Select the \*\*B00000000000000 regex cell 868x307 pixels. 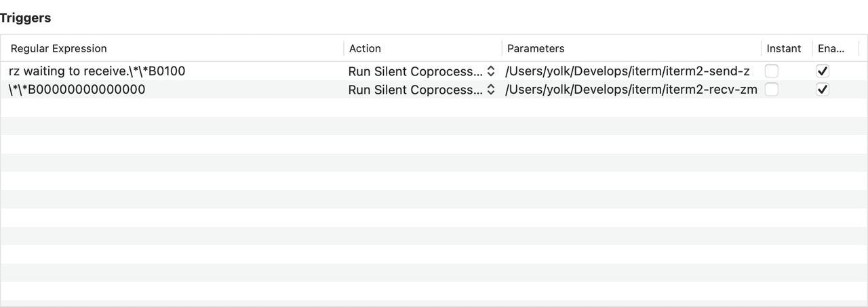(77, 90)
